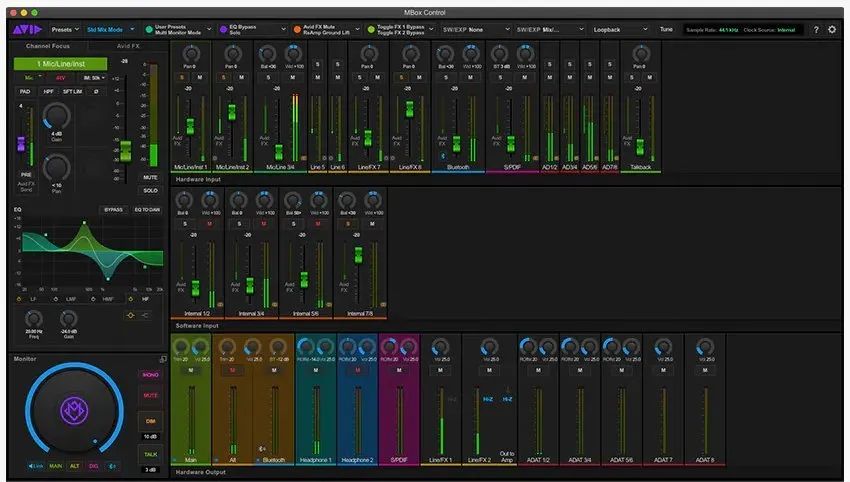
Task: Select the ALT monitor output
Action: click(x=75, y=466)
